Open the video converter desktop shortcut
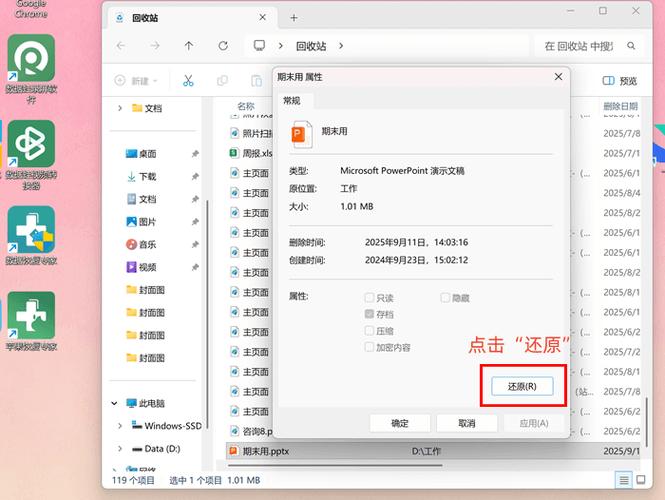This screenshot has height=500, width=665. (31, 155)
